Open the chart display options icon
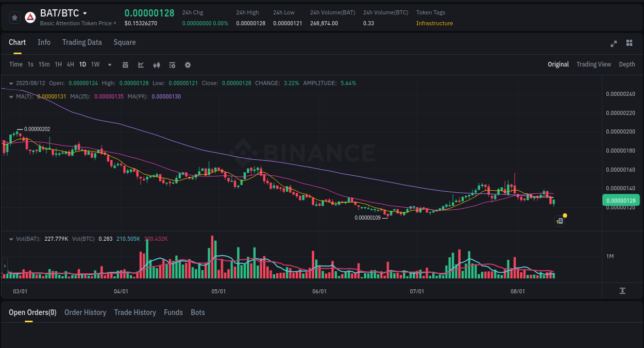 pyautogui.click(x=172, y=65)
